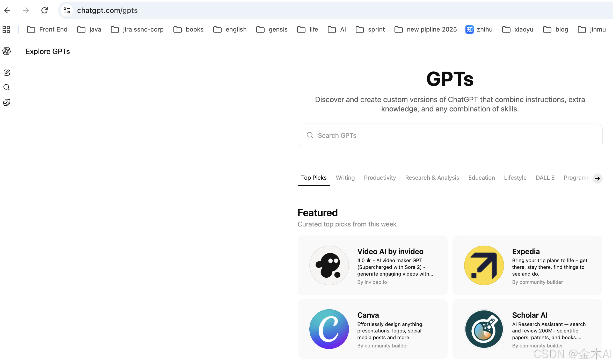Switch to the Writing tab

[x=345, y=178]
